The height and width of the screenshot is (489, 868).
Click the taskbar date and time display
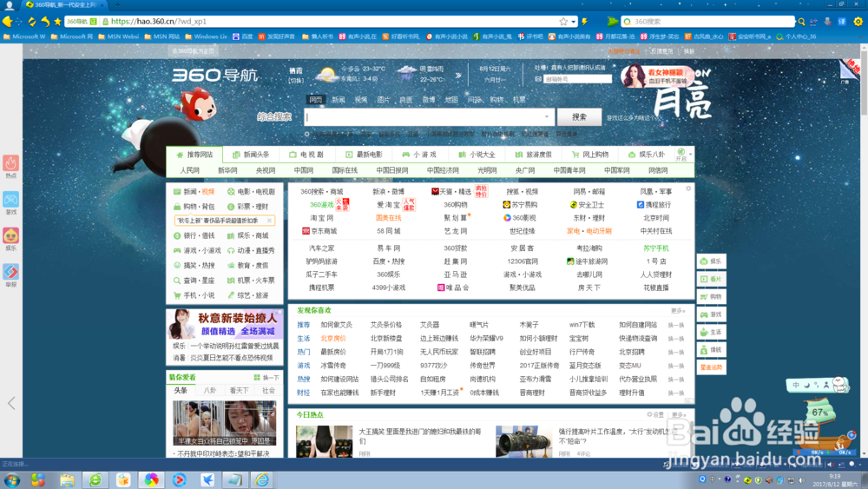(x=835, y=480)
